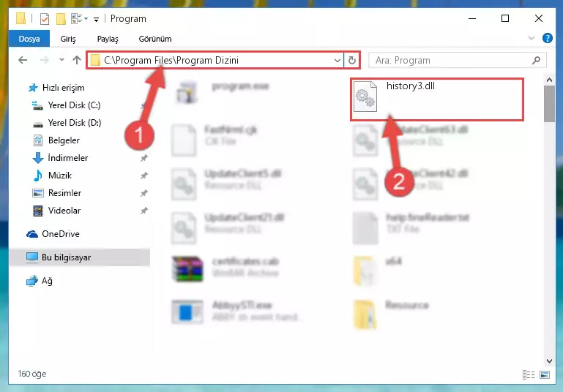Click the vertical scrollbar thumb
This screenshot has width=563, height=392.
(549, 104)
